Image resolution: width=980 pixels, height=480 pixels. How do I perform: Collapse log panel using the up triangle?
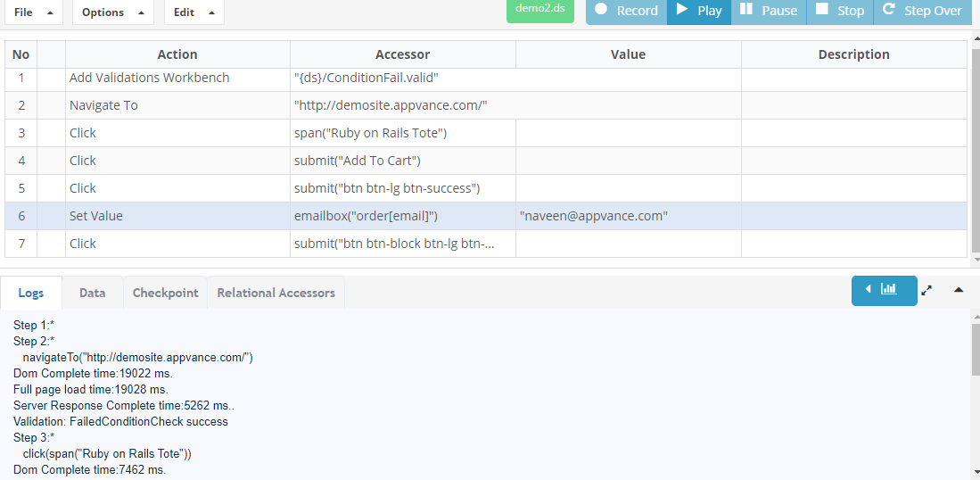pos(959,290)
